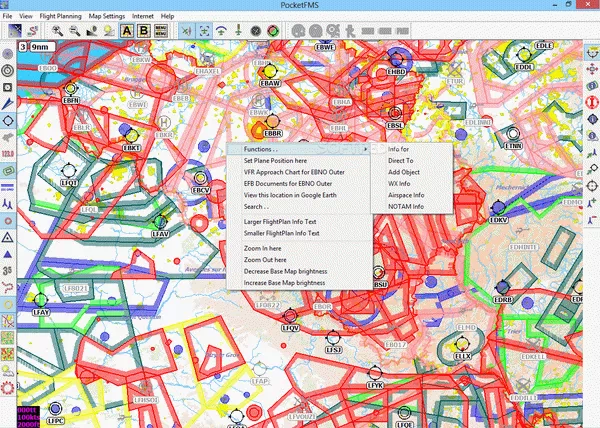Click the solid blue triangle sidebar icon
Viewport: 600px width, 428px height.
pos(8,254)
